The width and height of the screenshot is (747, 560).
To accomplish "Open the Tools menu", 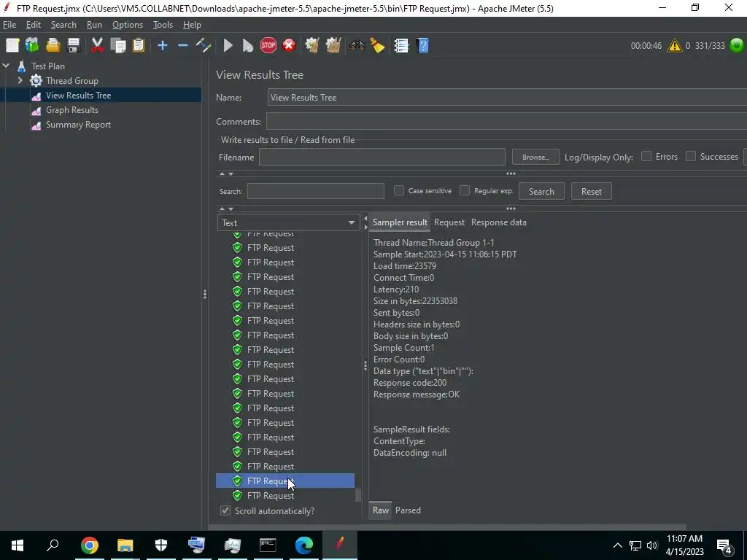I will (163, 25).
